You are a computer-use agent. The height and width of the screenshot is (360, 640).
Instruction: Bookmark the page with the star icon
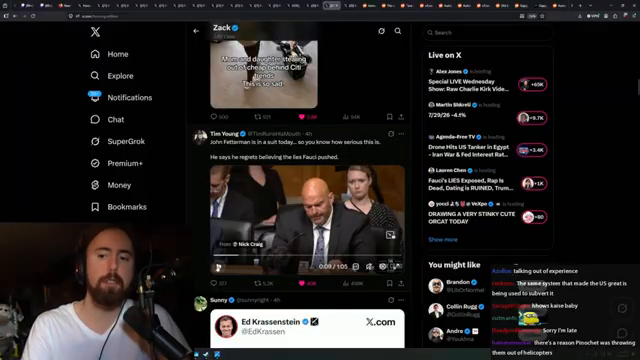(x=542, y=16)
